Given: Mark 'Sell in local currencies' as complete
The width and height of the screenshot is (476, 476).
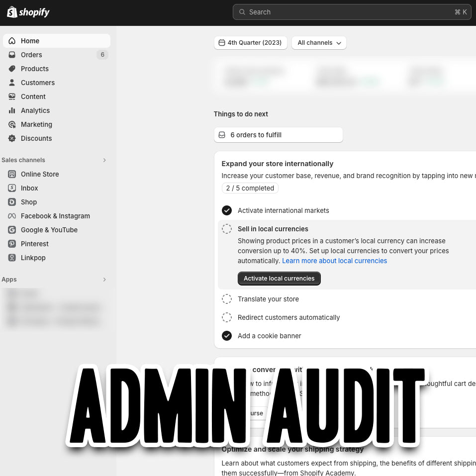Looking at the screenshot, I should tap(227, 229).
